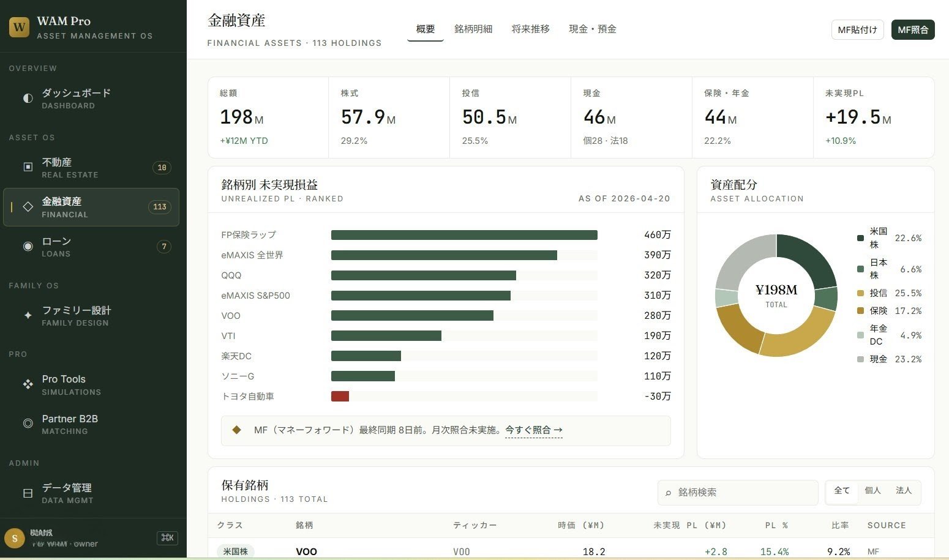Select 全て in the holdings filter
The width and height of the screenshot is (949, 560).
841,490
